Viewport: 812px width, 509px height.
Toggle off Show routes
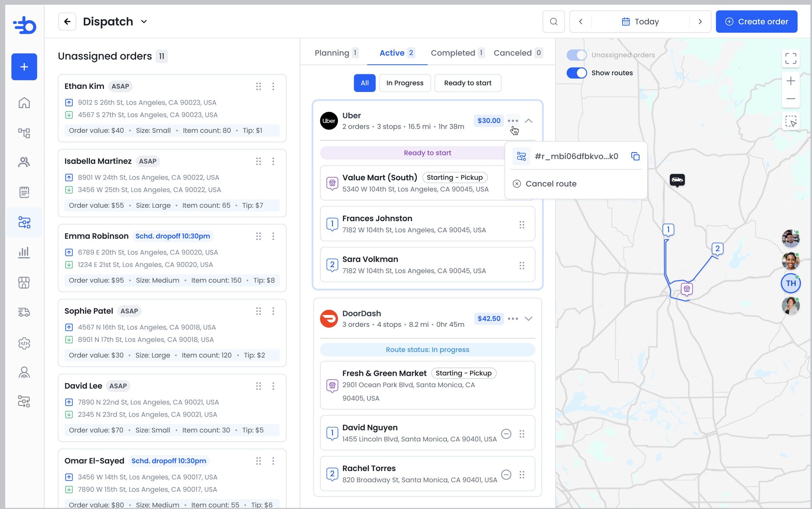[576, 73]
